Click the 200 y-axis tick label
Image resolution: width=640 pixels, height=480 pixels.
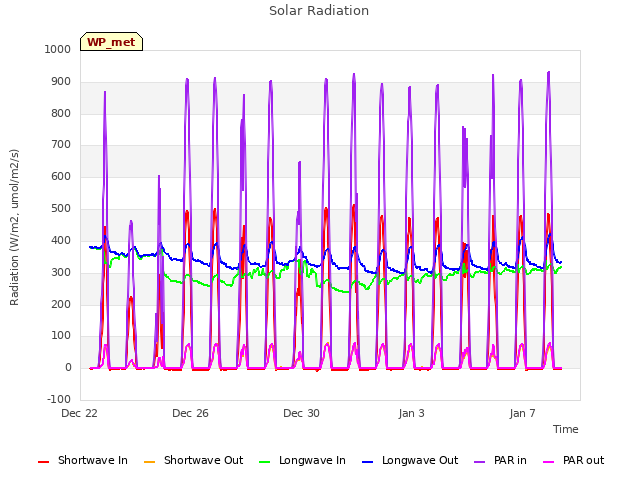(61, 304)
